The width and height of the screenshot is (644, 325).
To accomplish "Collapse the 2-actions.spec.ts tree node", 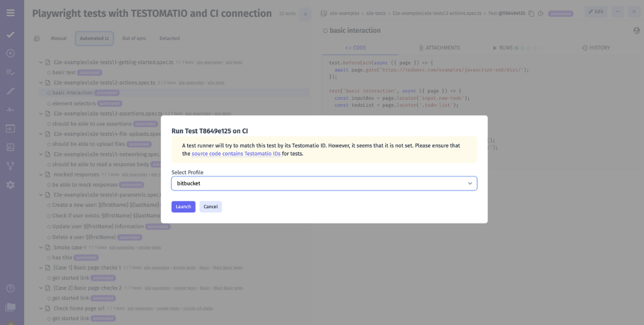I will click(x=40, y=82).
